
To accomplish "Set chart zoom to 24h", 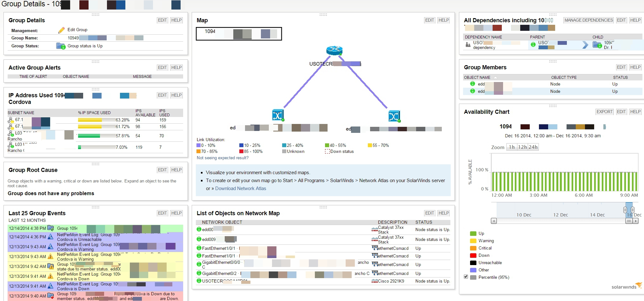I will (x=533, y=147).
